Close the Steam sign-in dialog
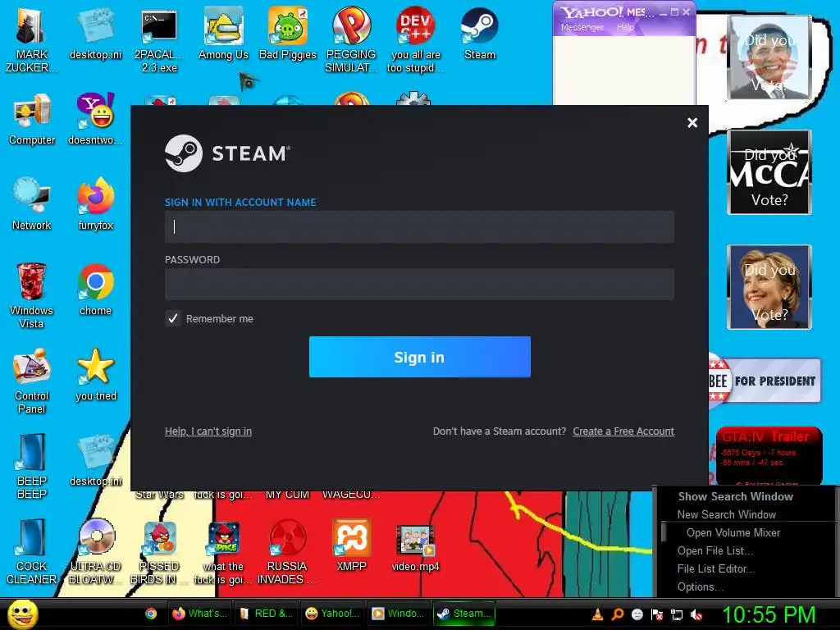Image resolution: width=840 pixels, height=630 pixels. click(x=692, y=123)
